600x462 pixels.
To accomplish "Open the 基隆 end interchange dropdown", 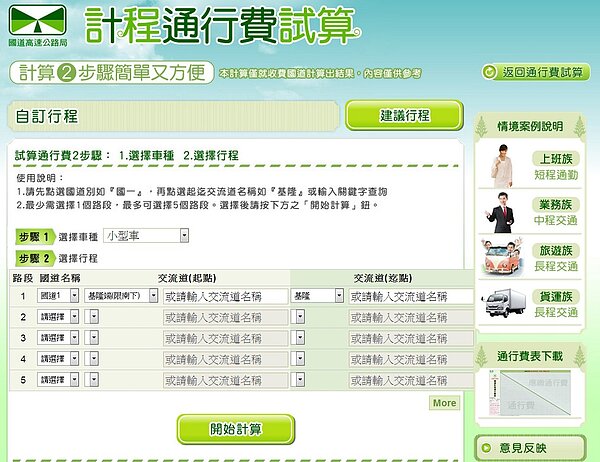I will [339, 296].
